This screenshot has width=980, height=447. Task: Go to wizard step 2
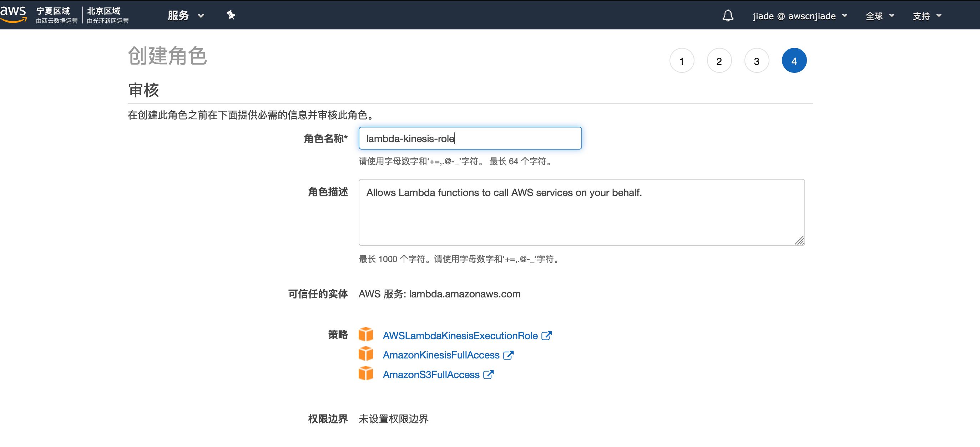tap(719, 61)
